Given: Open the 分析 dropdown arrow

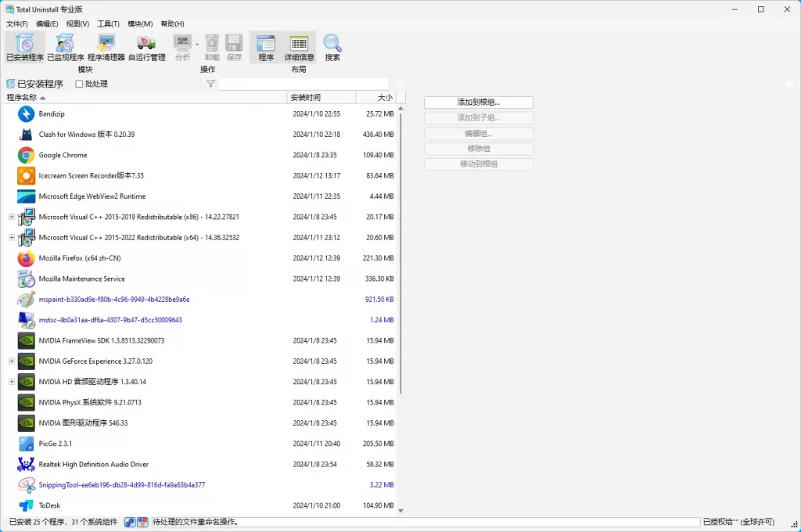Looking at the screenshot, I should [197, 45].
